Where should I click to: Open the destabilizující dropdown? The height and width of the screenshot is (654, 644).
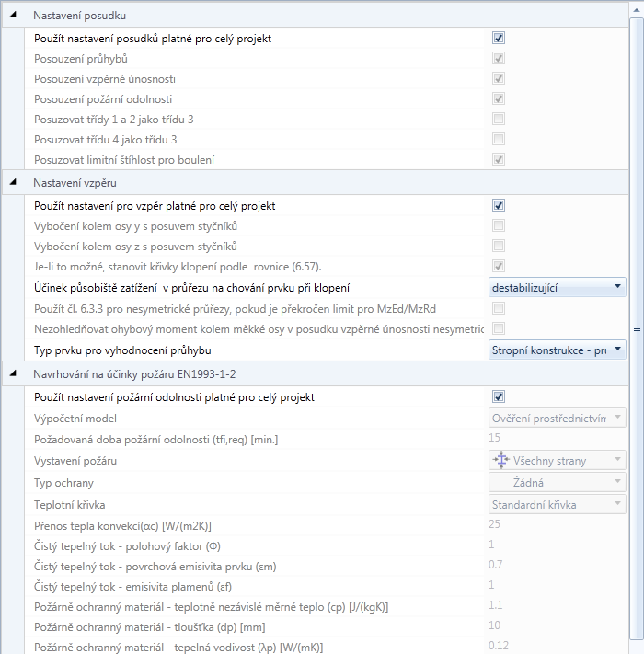(558, 287)
